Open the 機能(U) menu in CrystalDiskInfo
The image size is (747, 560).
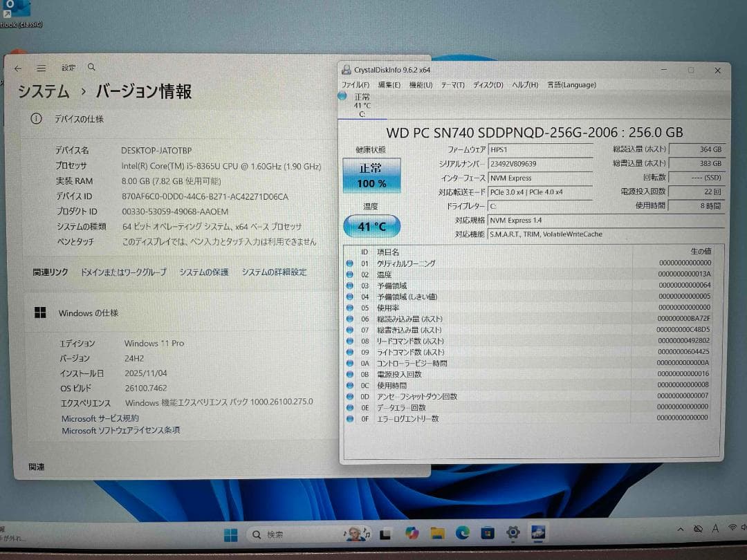421,84
